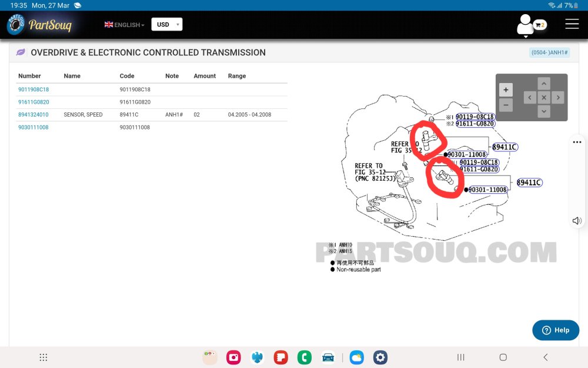The image size is (588, 368).
Task: Click the Help button
Action: point(556,330)
